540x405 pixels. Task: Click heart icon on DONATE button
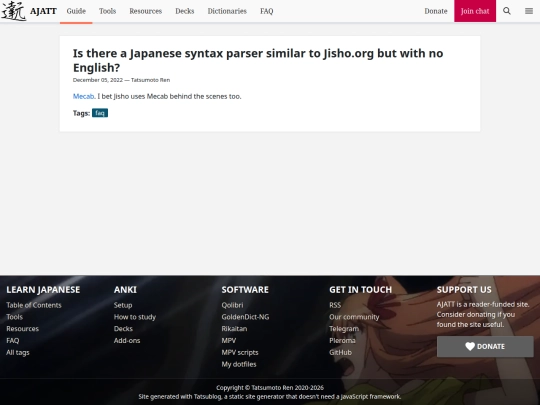470,346
